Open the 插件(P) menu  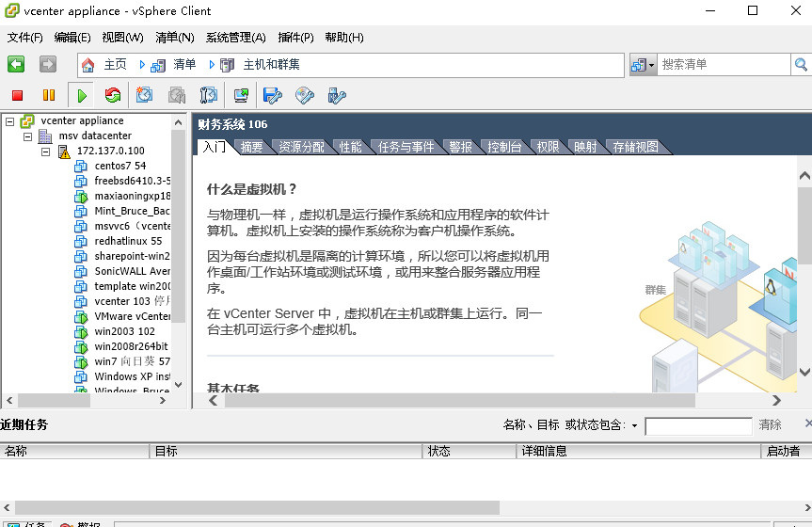[295, 38]
